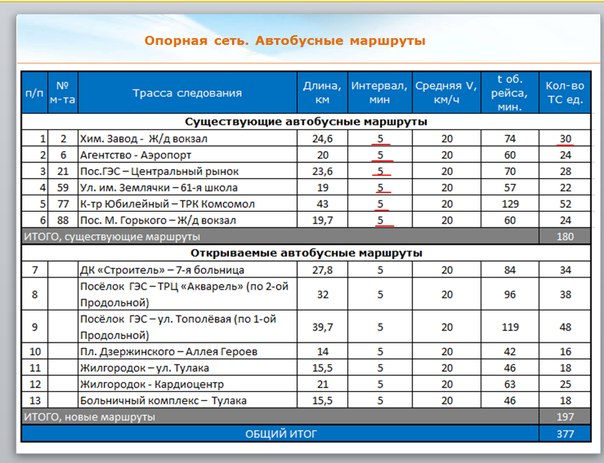604x463 pixels.
Task: Click the 't об. рейса, мин.' header
Action: (x=510, y=93)
